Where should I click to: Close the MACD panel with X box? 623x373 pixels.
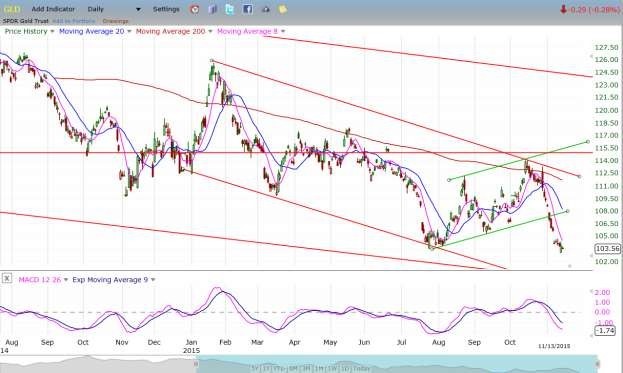tap(7, 278)
